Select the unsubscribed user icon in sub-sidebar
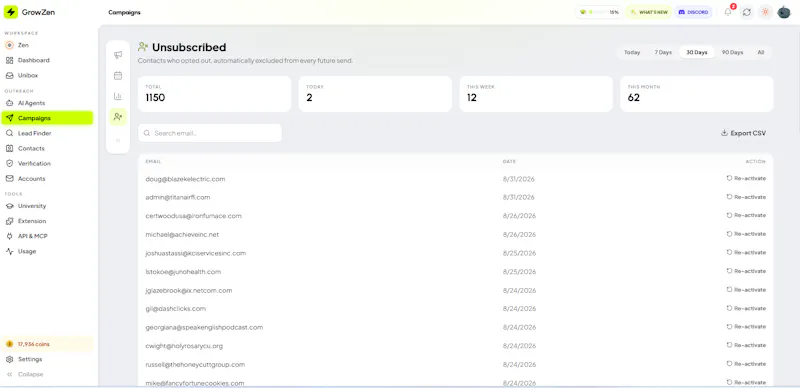Viewport: 800px width, 388px height. [118, 117]
